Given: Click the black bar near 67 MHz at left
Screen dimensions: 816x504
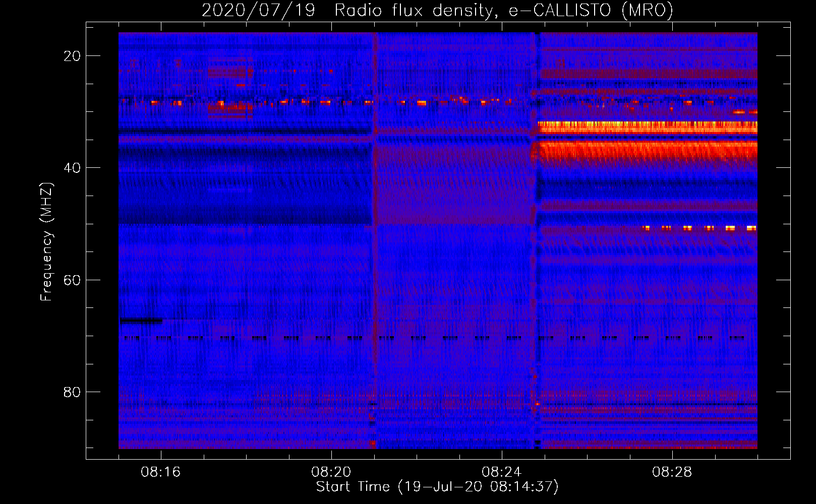Looking at the screenshot, I should point(141,321).
